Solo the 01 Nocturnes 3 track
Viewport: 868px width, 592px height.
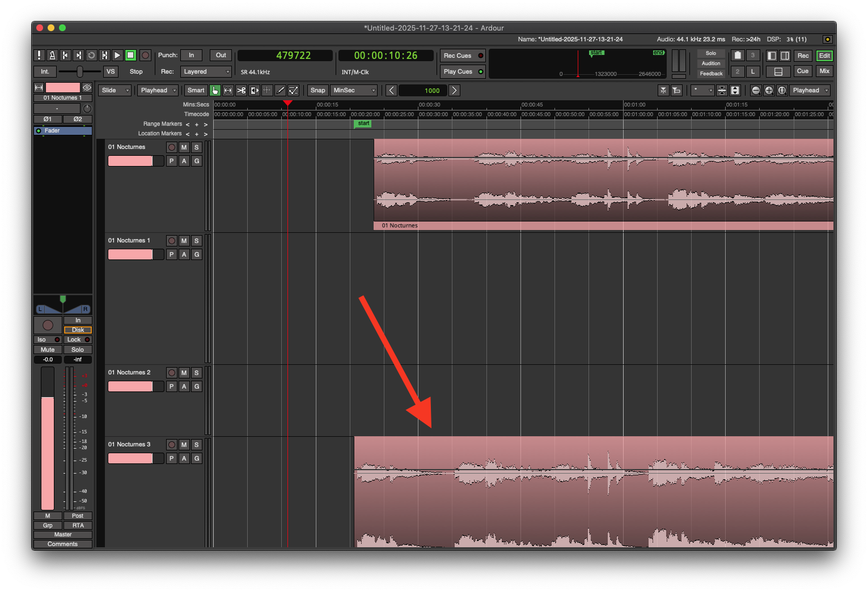tap(196, 445)
